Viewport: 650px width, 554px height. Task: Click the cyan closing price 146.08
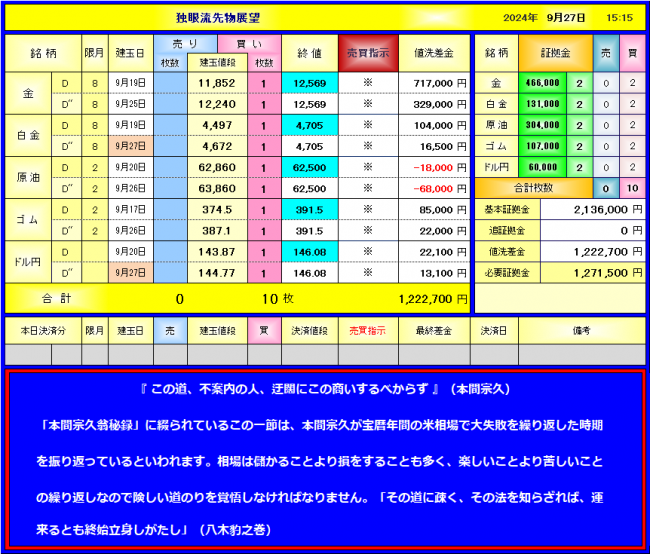tap(310, 252)
